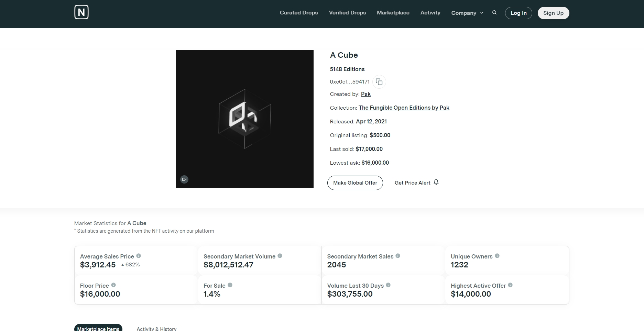Click the Released Apr 12, 2021 date

pyautogui.click(x=371, y=122)
